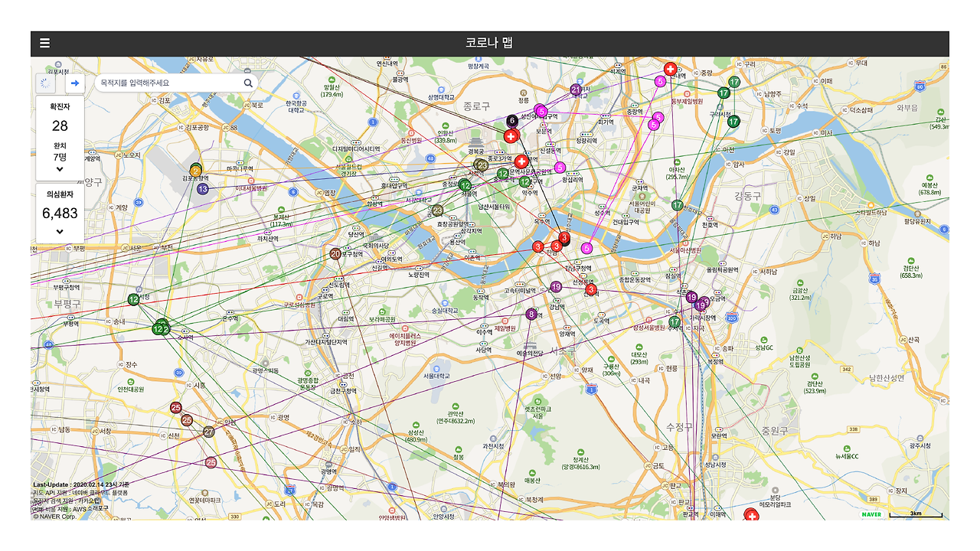
Task: Select the 23 marker beside 경복궁
Action: pyautogui.click(x=482, y=165)
